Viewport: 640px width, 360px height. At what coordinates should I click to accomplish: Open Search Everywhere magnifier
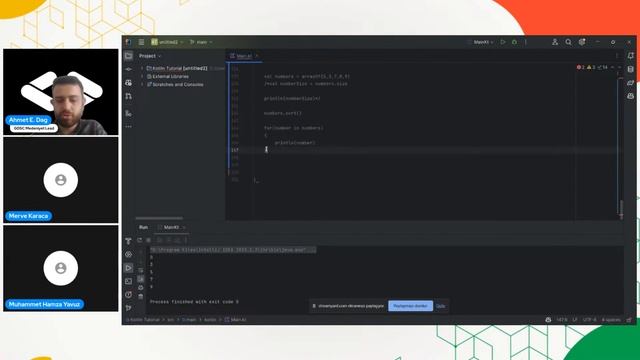tap(568, 42)
